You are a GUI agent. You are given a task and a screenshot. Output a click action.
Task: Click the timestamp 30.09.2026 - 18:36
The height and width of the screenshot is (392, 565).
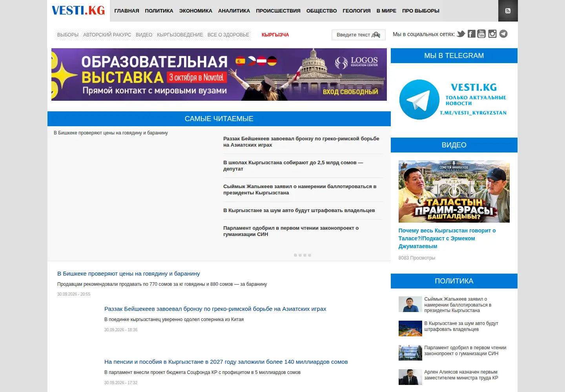[121, 330]
